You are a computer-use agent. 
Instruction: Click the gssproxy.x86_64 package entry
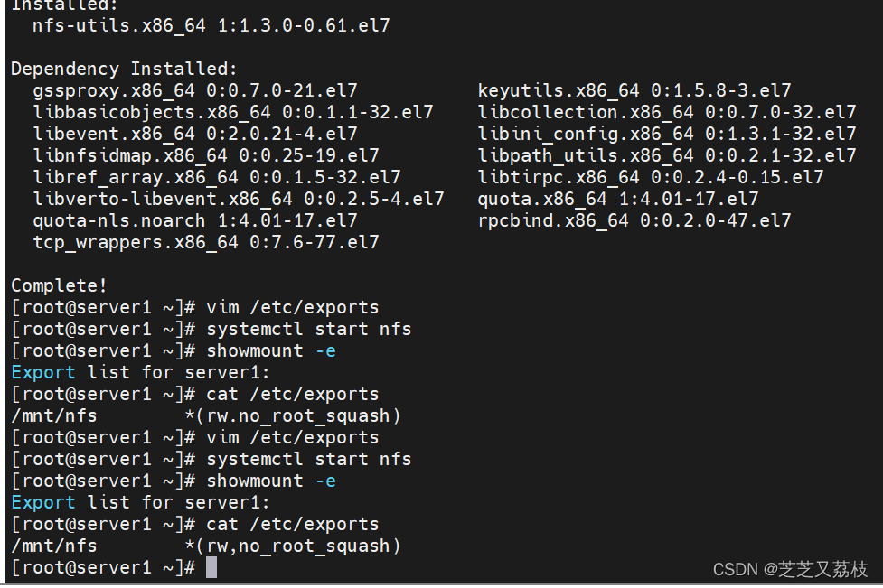(x=195, y=90)
